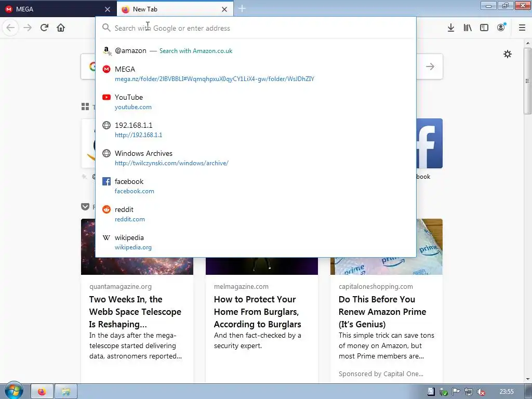Click the reddit alien favicon
Screen dimensions: 532x399
pyautogui.click(x=107, y=209)
